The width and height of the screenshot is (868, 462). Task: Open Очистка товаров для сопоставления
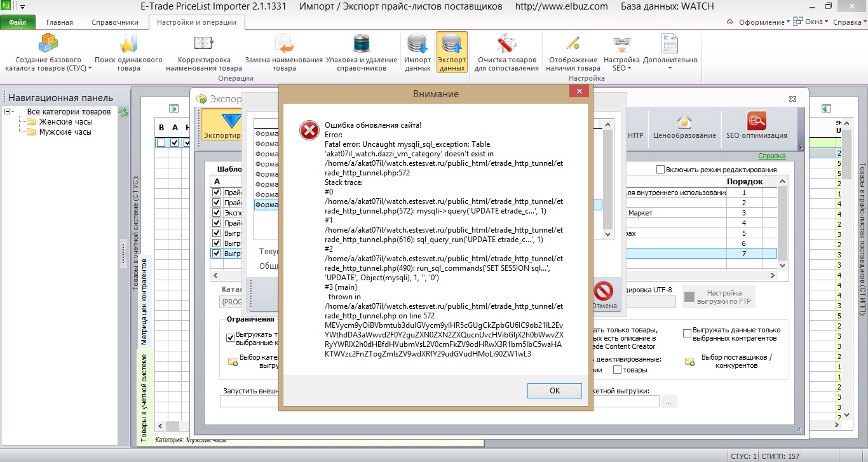506,52
